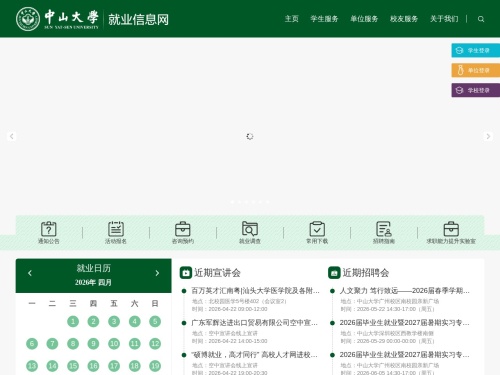Open 人文聚力 笃行致远 2026届春季 job fair

coord(404,291)
